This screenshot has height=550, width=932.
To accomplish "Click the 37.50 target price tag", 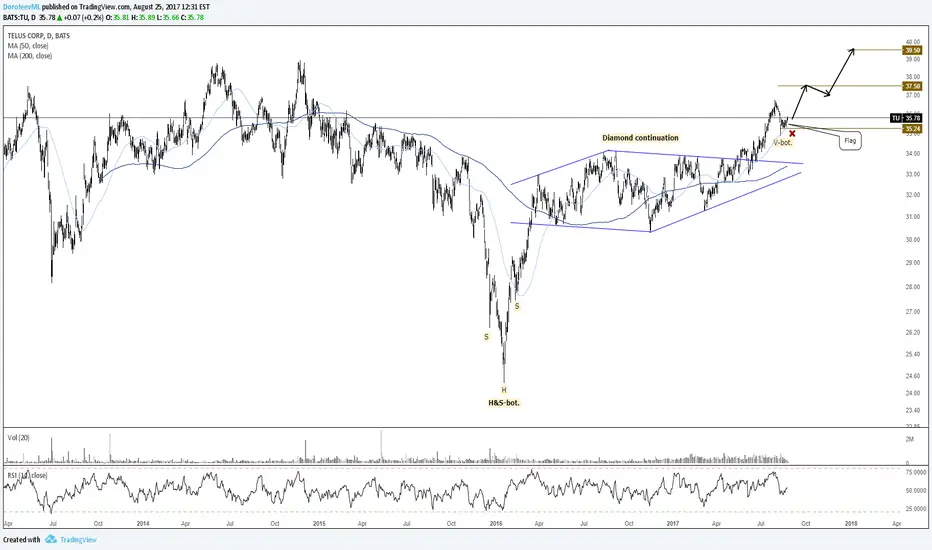I will pos(912,86).
